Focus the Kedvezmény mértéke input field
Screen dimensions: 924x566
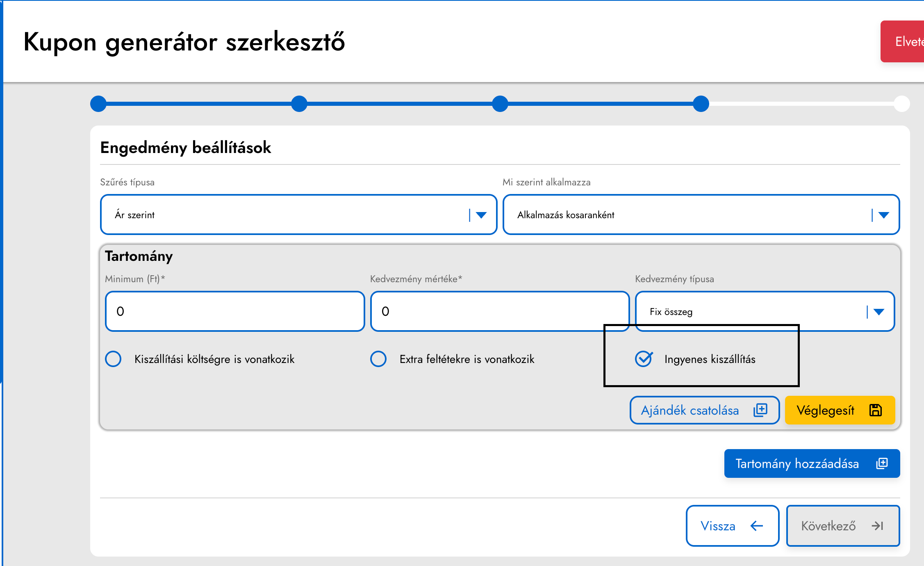(x=500, y=311)
